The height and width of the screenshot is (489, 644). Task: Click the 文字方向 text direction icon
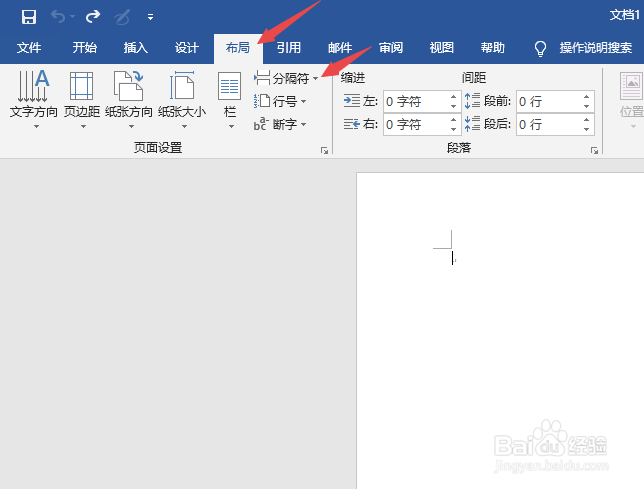coord(34,86)
